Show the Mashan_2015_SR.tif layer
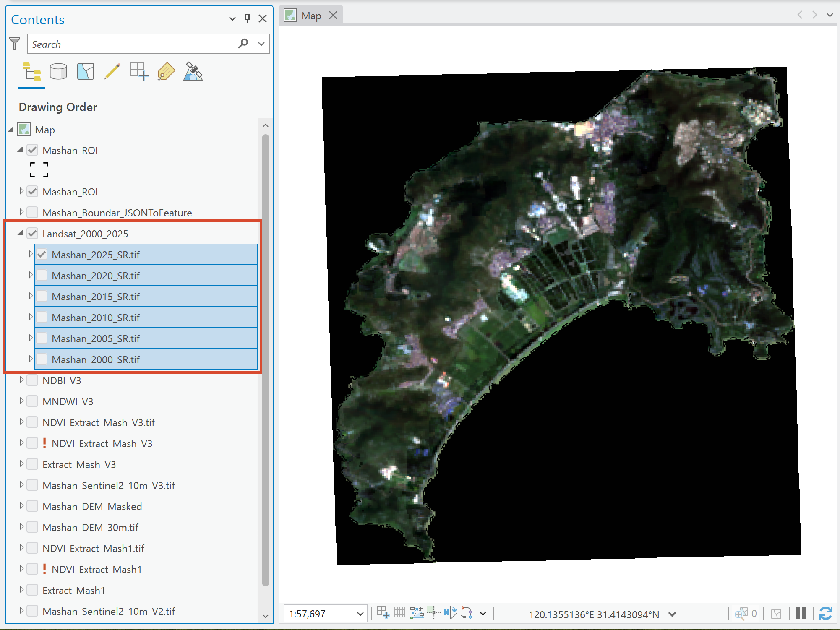Screen dimensions: 840x630 point(42,297)
